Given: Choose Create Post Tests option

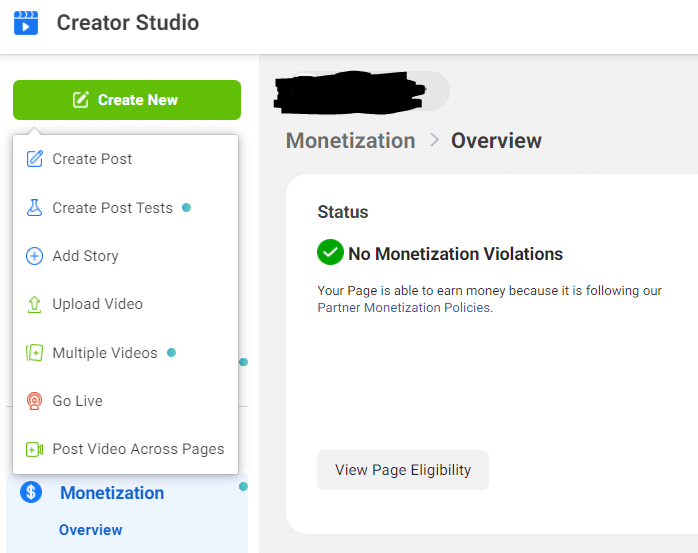Looking at the screenshot, I should coord(126,208).
